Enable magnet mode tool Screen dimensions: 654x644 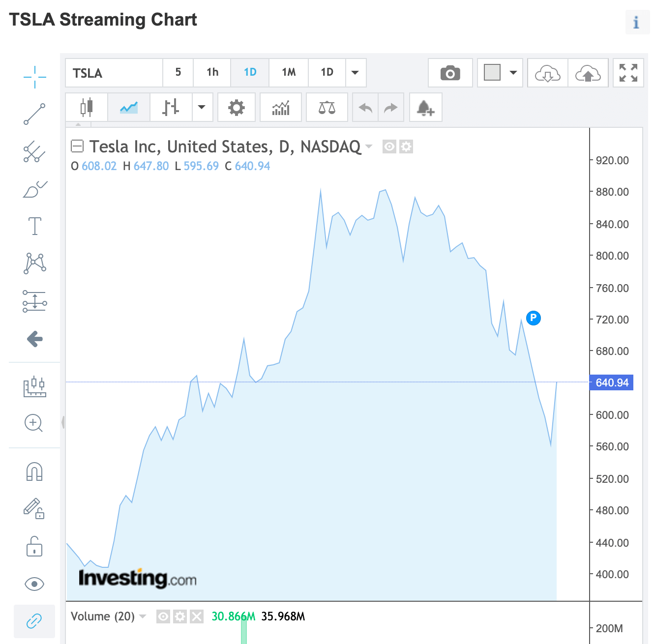point(34,471)
